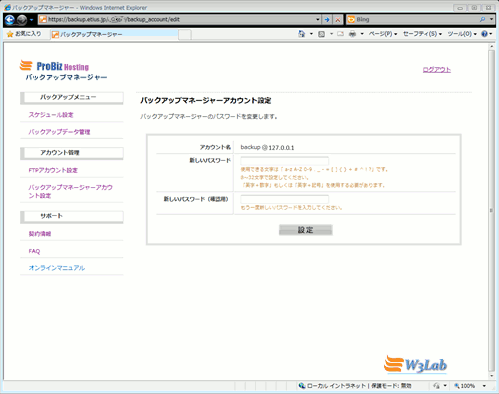Viewport: 499px width, 394px height.
Task: Expand the Print options dropdown arrow
Action: [362, 34]
